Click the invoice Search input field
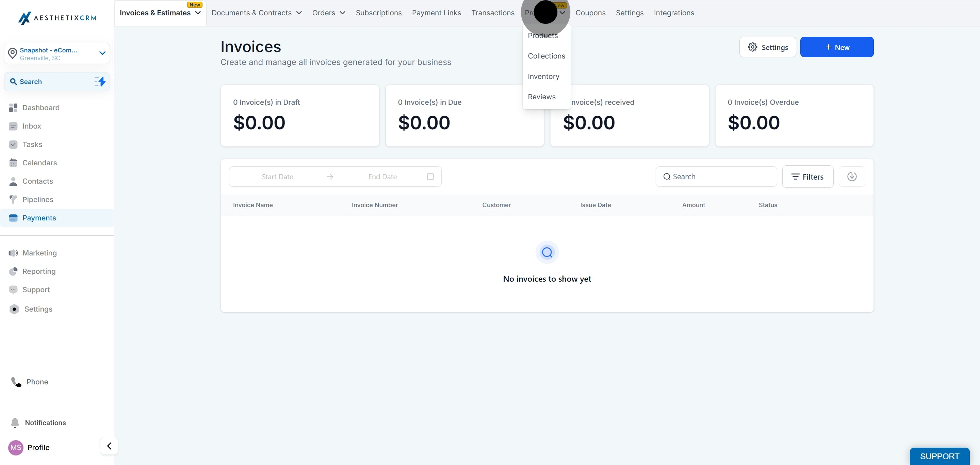 pos(716,177)
